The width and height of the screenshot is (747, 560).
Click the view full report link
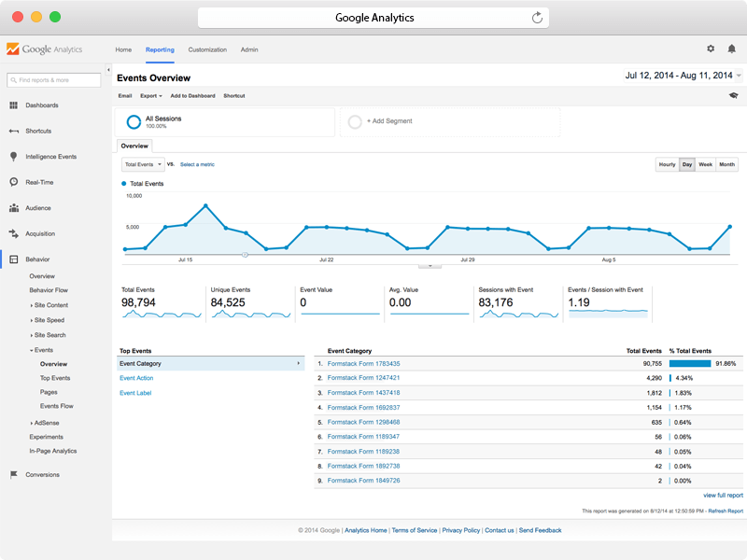723,495
